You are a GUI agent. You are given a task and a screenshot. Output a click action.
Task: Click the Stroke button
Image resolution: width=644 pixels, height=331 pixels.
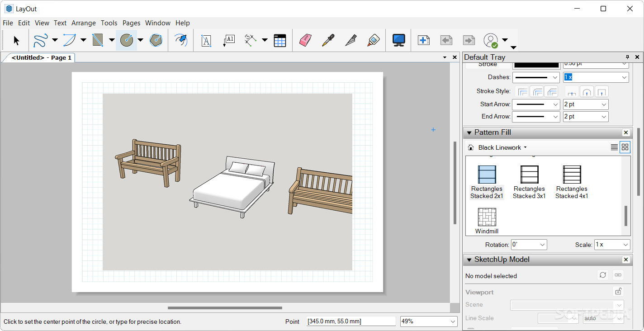pos(488,64)
